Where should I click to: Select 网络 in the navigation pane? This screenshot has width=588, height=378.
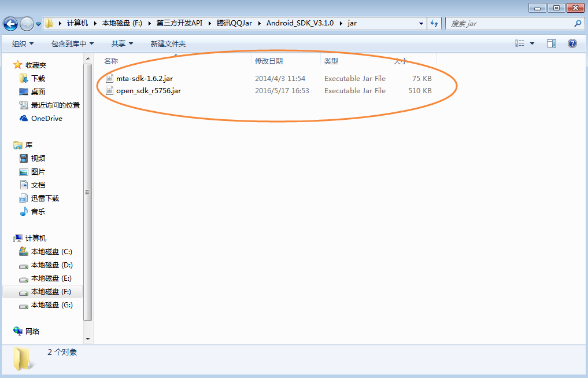click(x=32, y=332)
